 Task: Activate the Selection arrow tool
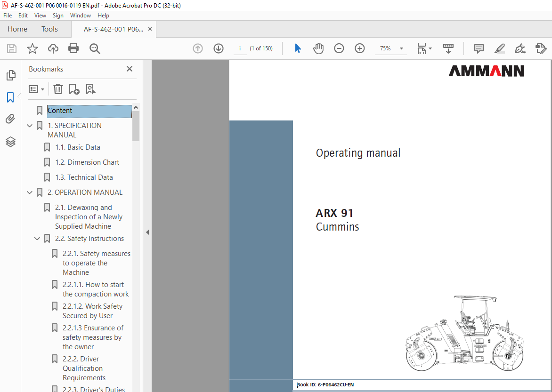tap(298, 48)
